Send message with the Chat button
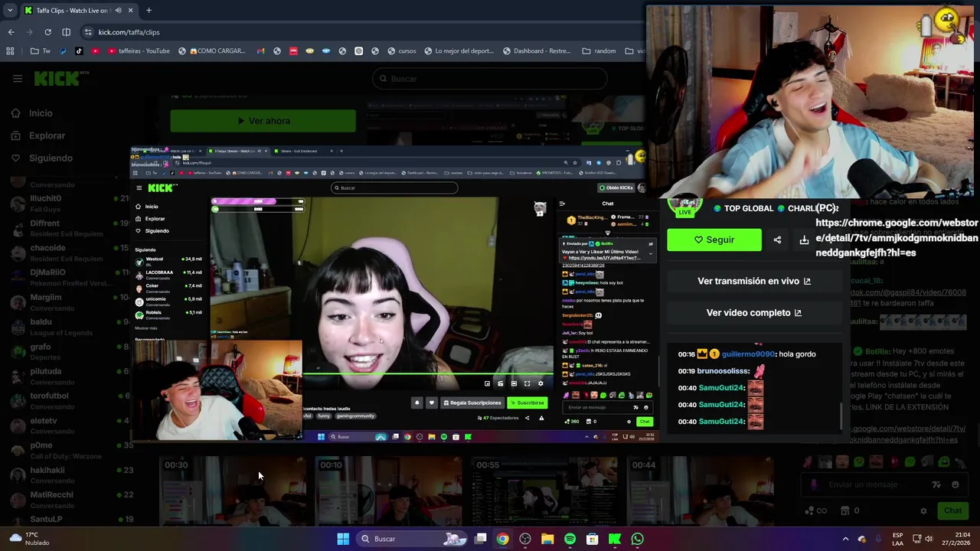 [x=952, y=510]
